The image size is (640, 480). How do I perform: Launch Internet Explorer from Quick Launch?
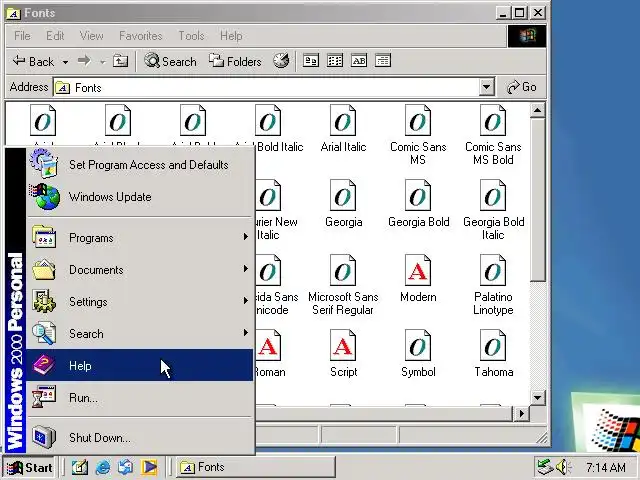(103, 467)
